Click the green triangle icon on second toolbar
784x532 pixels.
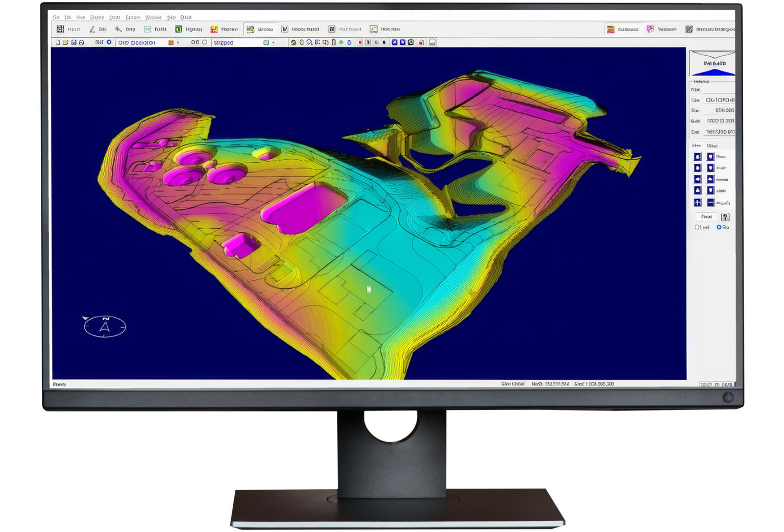(x=342, y=43)
